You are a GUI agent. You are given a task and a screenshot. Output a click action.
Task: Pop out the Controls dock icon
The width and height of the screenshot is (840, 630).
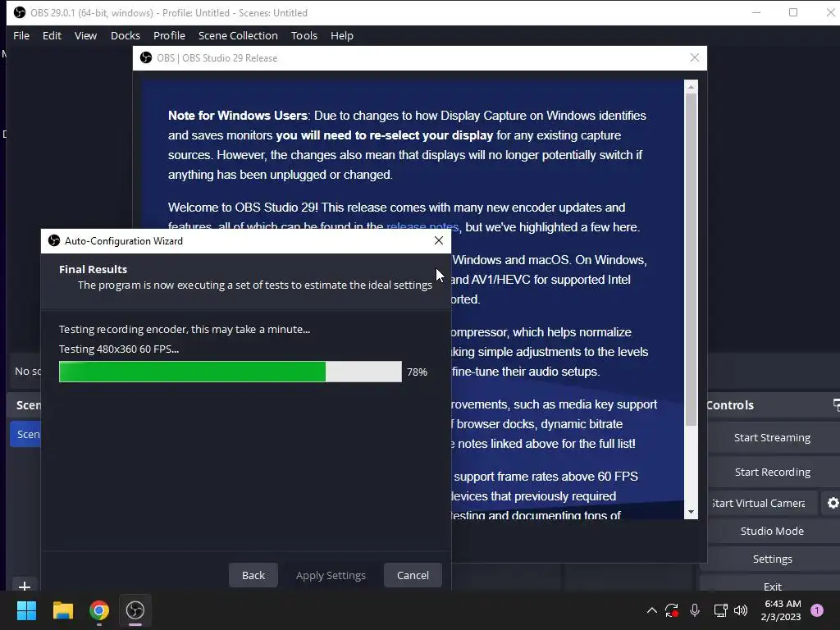(836, 404)
